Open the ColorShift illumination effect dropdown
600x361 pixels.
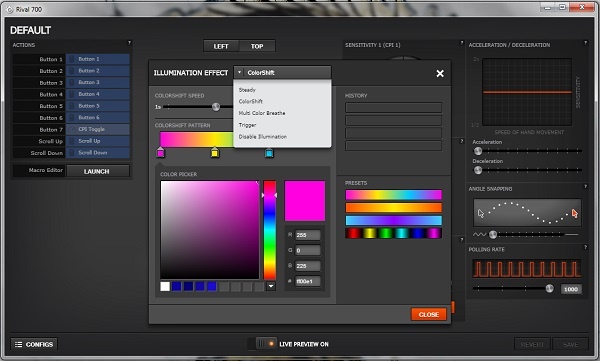click(282, 72)
